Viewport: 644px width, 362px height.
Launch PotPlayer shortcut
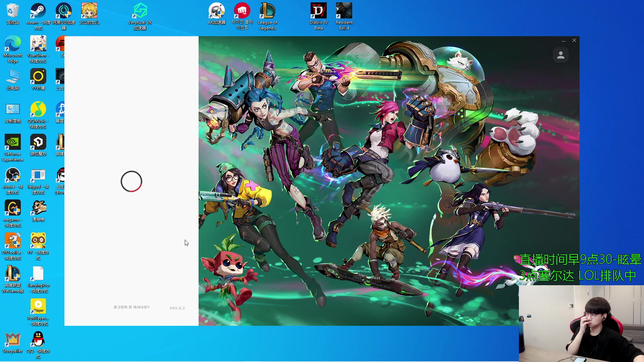[x=38, y=312]
